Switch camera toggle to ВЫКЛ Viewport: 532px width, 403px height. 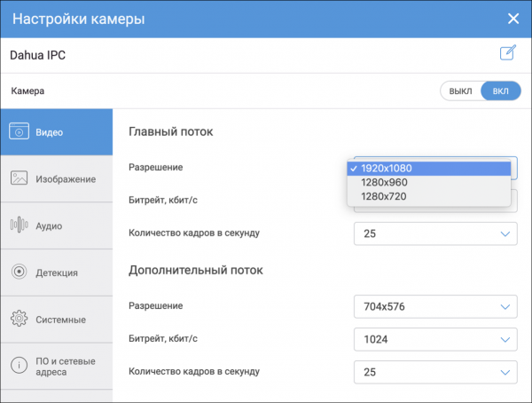pyautogui.click(x=461, y=91)
